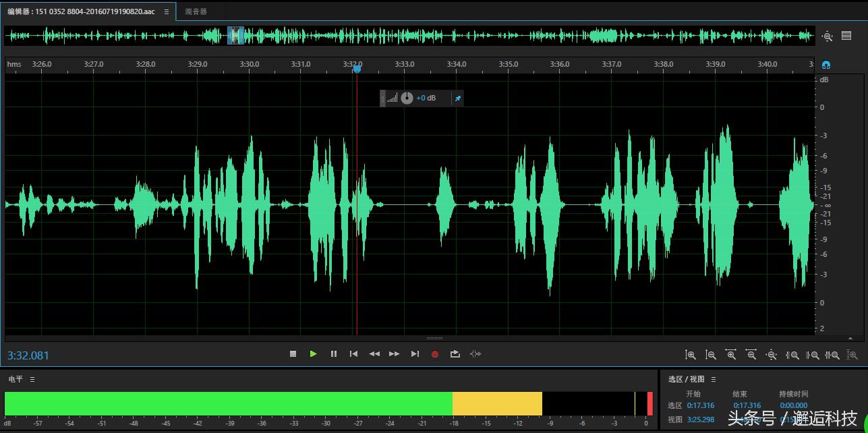Image resolution: width=868 pixels, height=433 pixels.
Task: Toggle skip selection button in transport
Action: (475, 354)
